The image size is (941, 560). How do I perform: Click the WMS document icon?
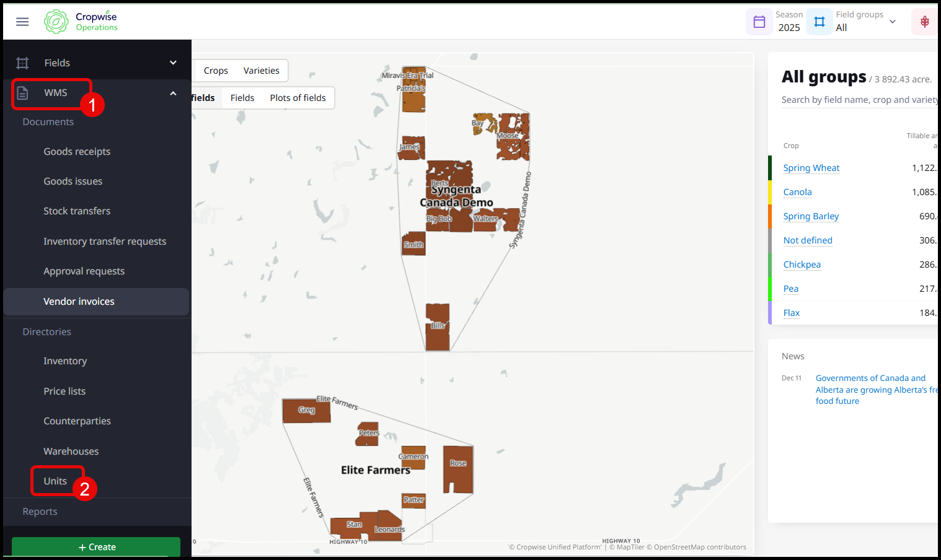point(22,93)
